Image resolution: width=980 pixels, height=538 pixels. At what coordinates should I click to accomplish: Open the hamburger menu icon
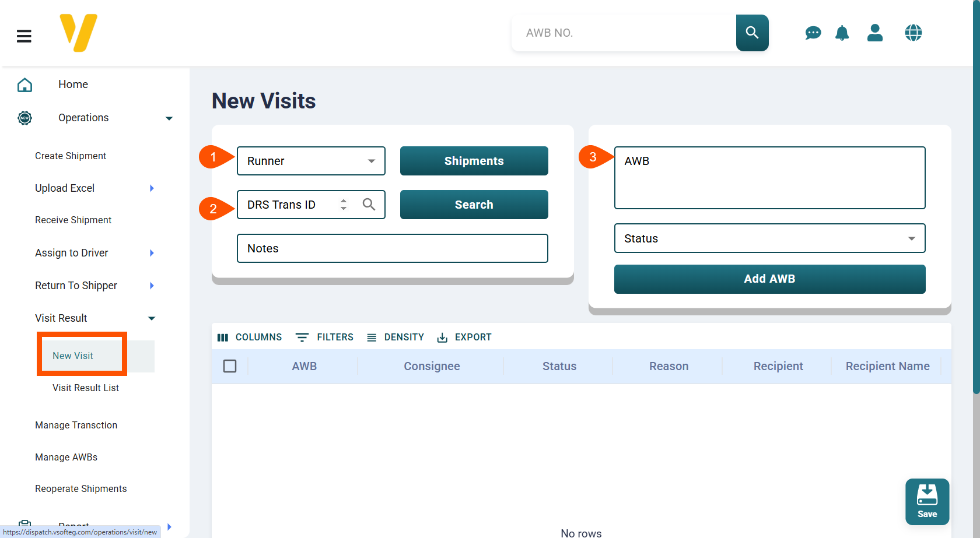(x=24, y=36)
